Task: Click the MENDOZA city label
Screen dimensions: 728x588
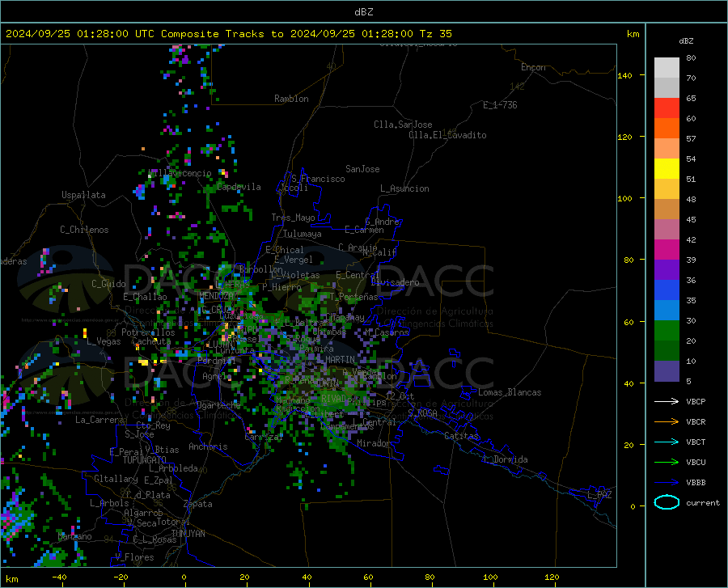Action: point(217,296)
